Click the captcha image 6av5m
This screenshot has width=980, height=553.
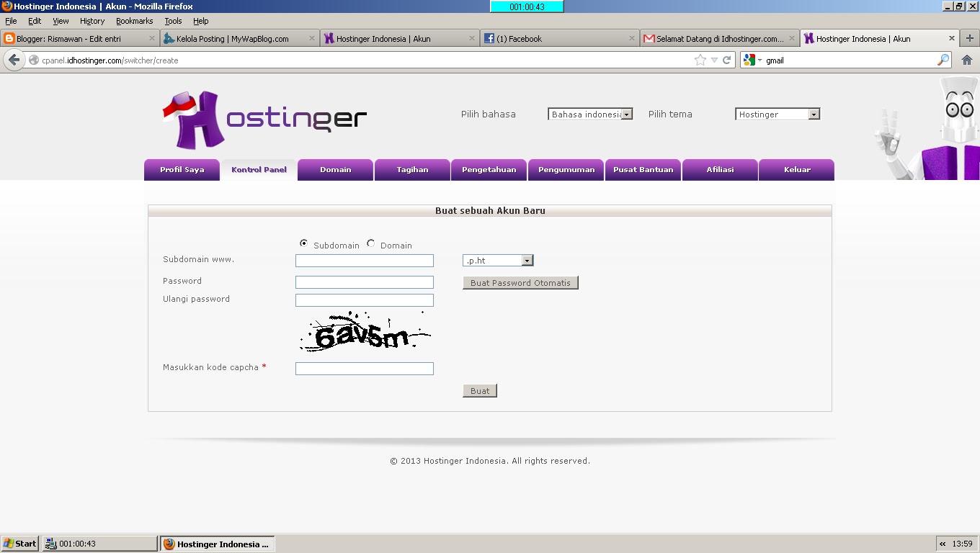365,332
